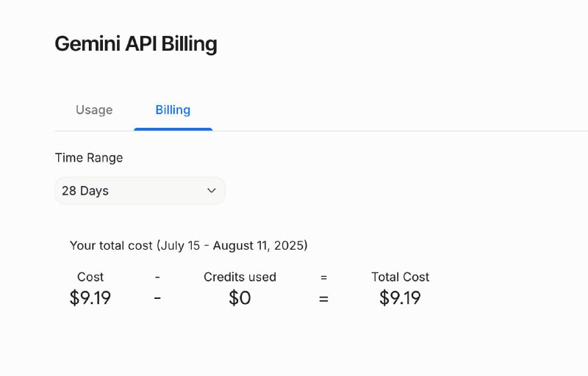Viewport: 588px width, 376px height.
Task: Click the Cost column label
Action: [x=90, y=277]
